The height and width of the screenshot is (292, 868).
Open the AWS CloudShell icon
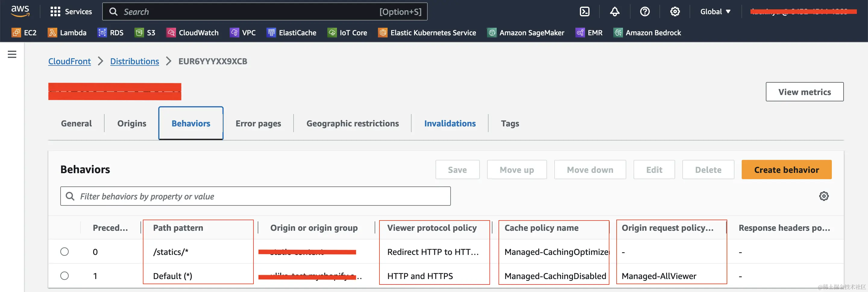click(x=584, y=12)
